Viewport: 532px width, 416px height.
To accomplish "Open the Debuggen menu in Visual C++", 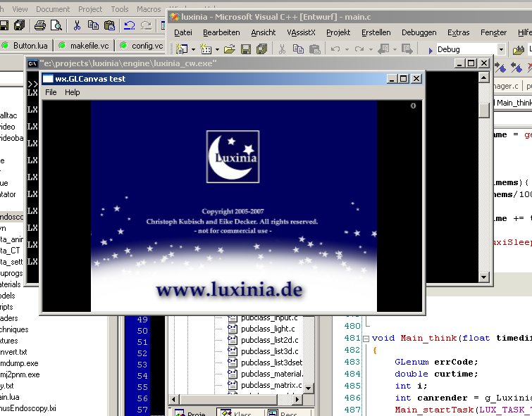I will tap(419, 32).
